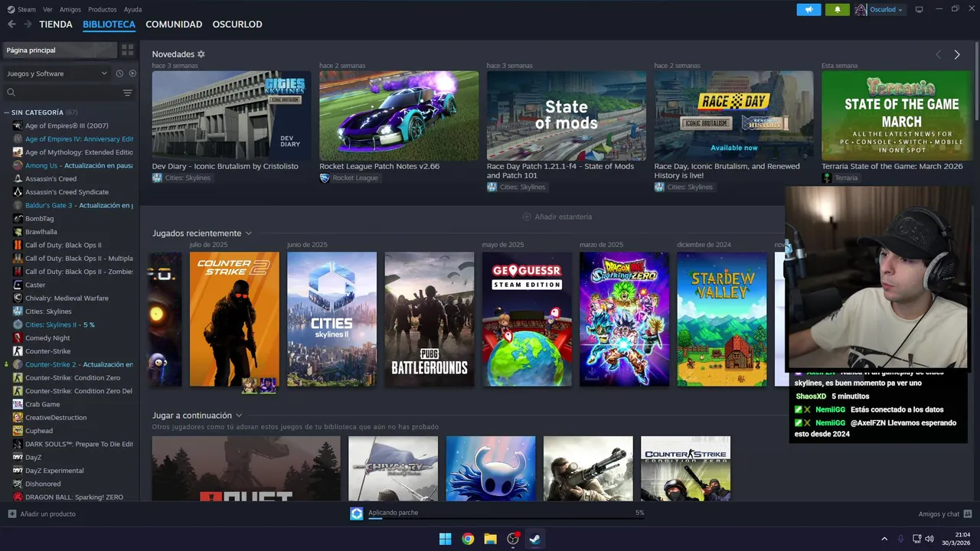Open the Cities Skylines II cover
Image resolution: width=980 pixels, height=551 pixels.
point(332,319)
